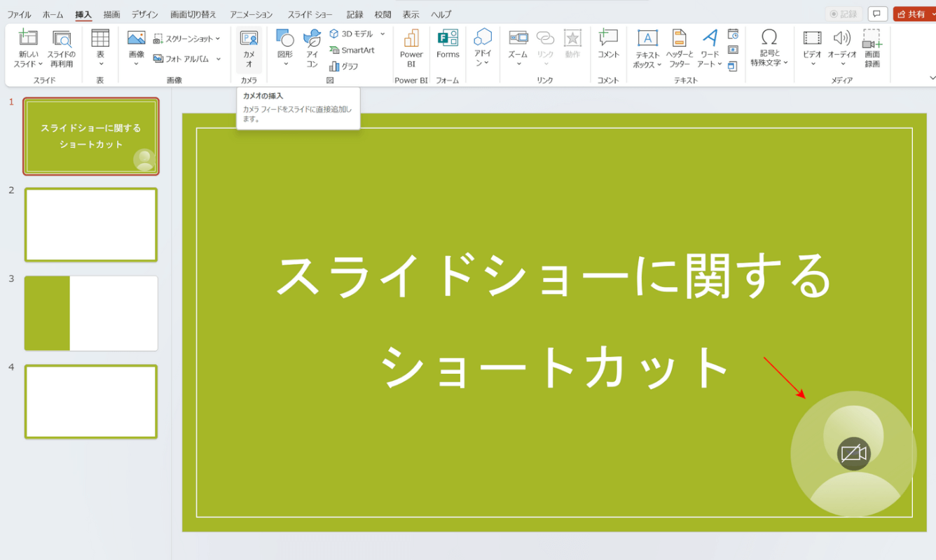Click the 表 (Table) icon

[x=100, y=38]
